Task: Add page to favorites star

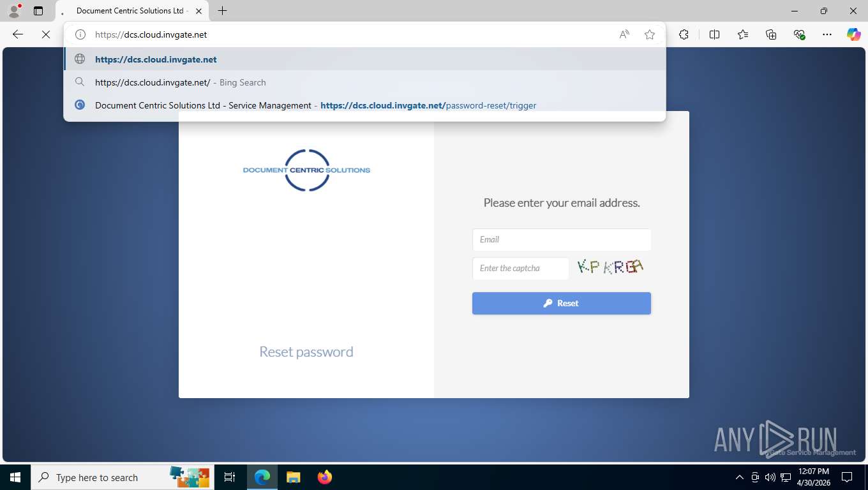Action: 650,34
